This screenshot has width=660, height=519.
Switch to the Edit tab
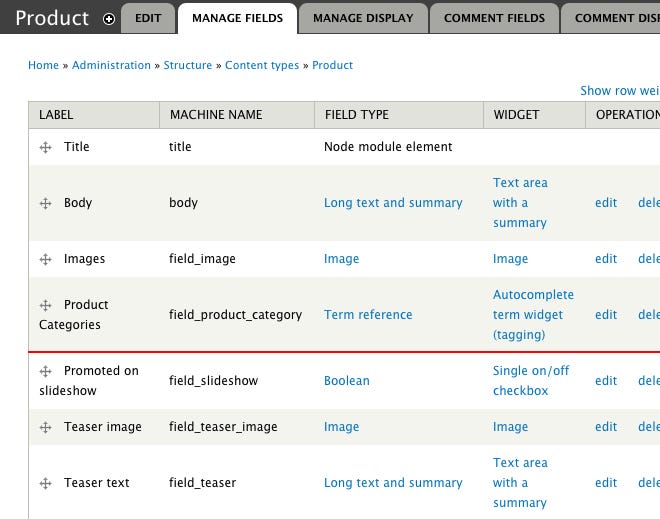point(148,18)
